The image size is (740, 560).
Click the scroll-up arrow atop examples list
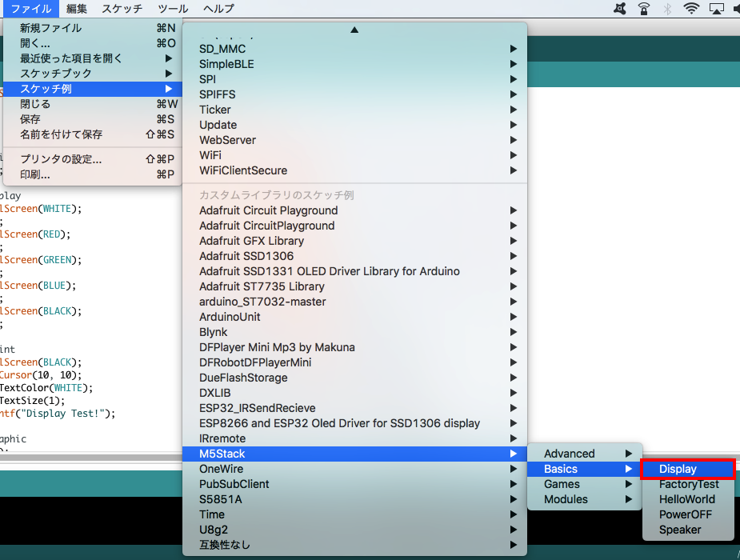[354, 30]
